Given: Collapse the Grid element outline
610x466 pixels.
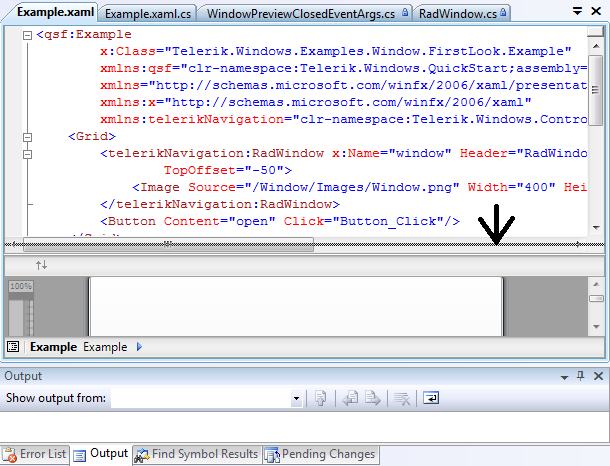Looking at the screenshot, I should [x=27, y=137].
